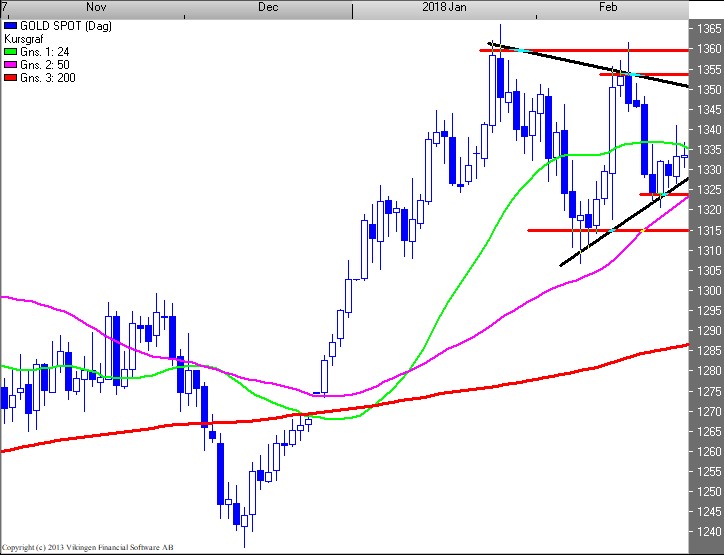The image size is (724, 555).
Task: Click the 1300 price axis label
Action: (707, 290)
